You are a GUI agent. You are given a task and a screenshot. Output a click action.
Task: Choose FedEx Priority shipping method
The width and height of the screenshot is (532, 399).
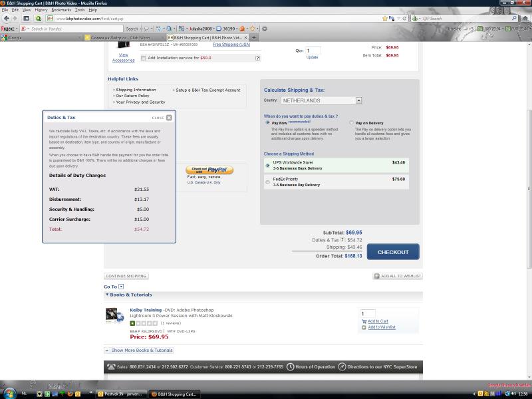tap(268, 182)
